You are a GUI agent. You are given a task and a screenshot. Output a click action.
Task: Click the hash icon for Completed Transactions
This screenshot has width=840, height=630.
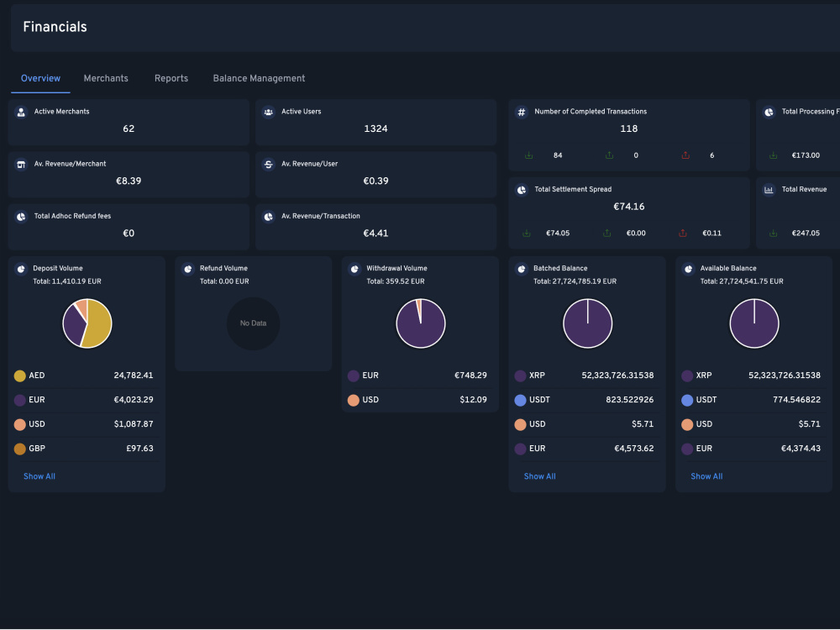[522, 112]
